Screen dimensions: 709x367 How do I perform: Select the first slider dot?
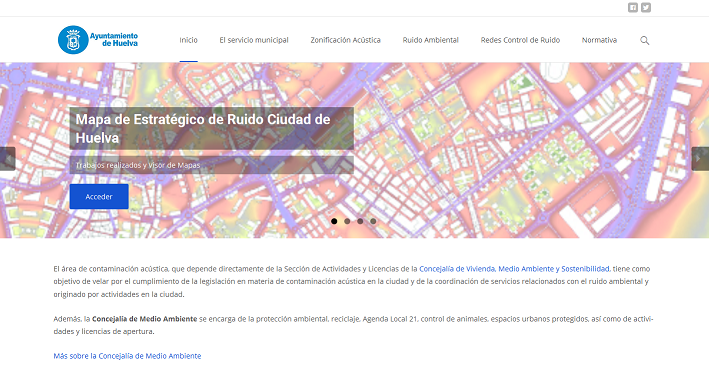coord(334,221)
